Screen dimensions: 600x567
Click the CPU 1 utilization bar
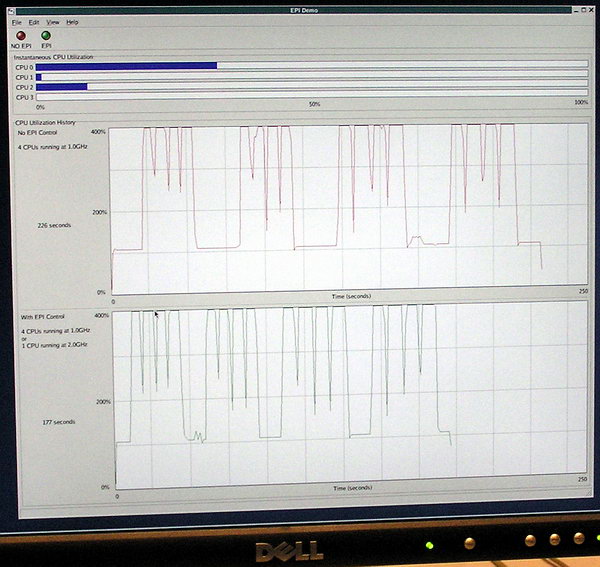point(312,75)
